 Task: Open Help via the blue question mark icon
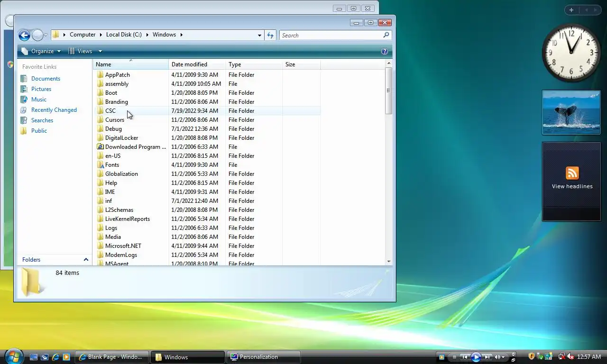point(385,51)
